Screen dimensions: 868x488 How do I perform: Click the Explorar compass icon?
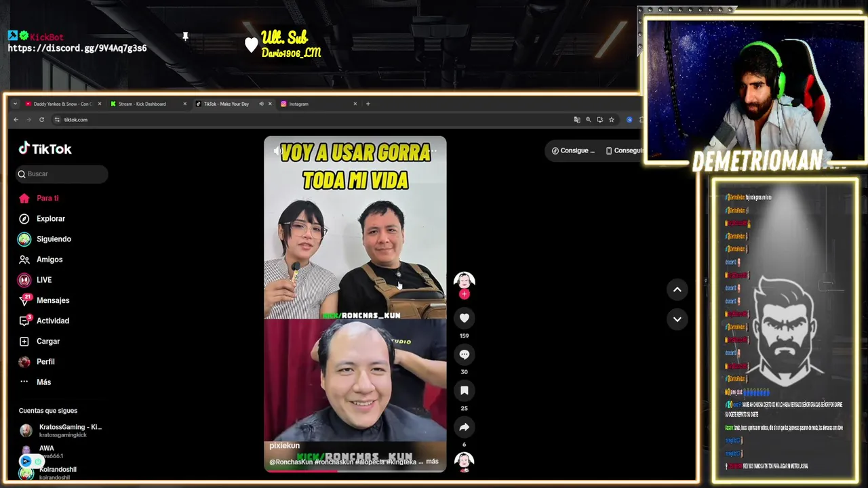pos(24,219)
